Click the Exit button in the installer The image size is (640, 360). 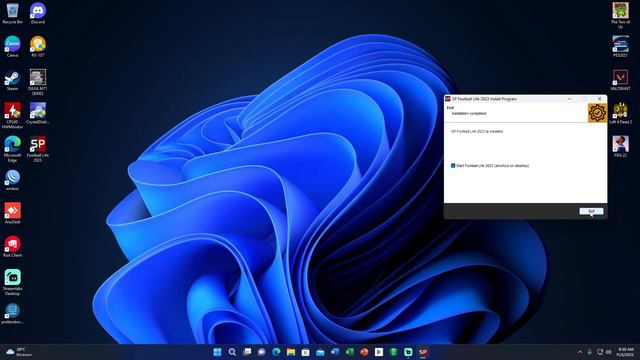click(x=591, y=211)
